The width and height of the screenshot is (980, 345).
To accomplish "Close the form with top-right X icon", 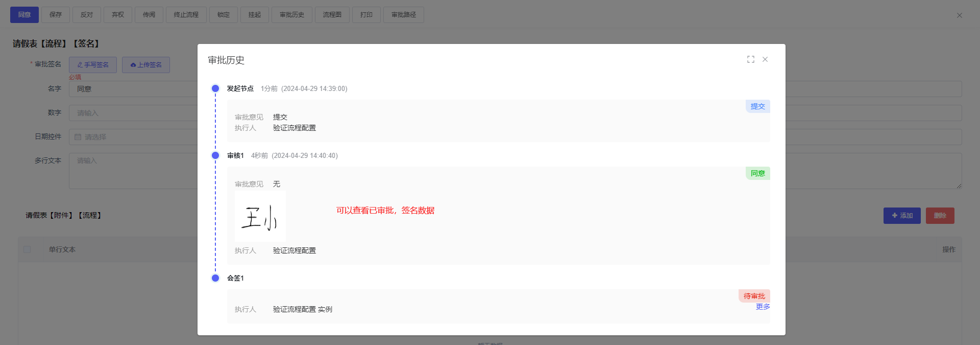I will pos(959,15).
